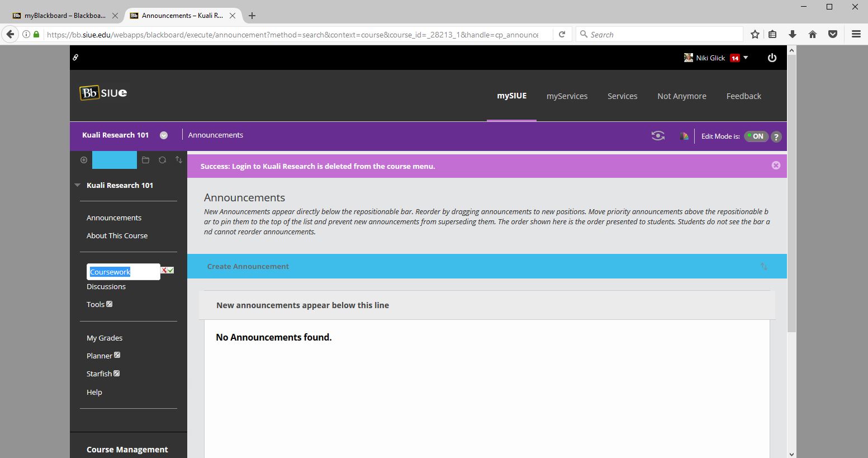Open the dropdown beside Kuali Research 101 breadcrumb
868x458 pixels.
point(164,135)
